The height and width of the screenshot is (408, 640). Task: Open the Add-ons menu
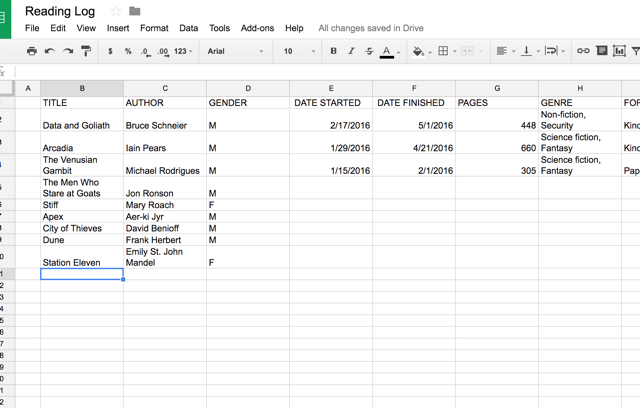(257, 28)
